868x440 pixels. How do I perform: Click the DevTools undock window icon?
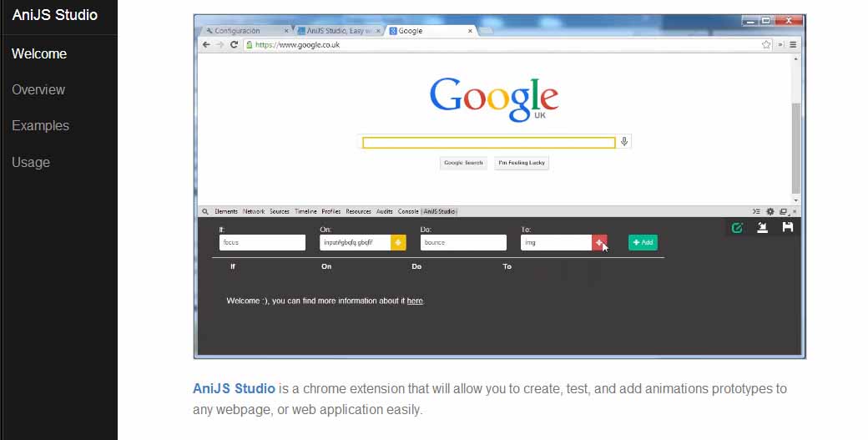784,211
